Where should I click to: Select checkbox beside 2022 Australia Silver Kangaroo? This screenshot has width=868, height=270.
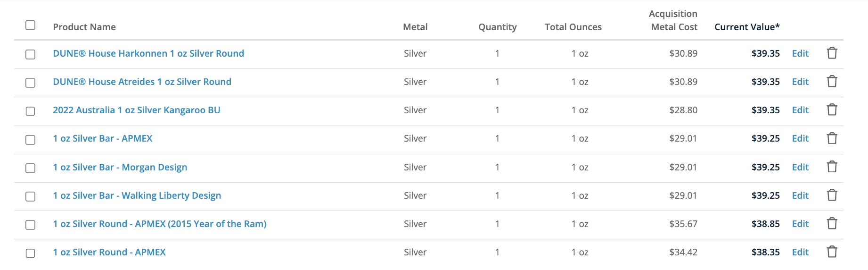[30, 111]
